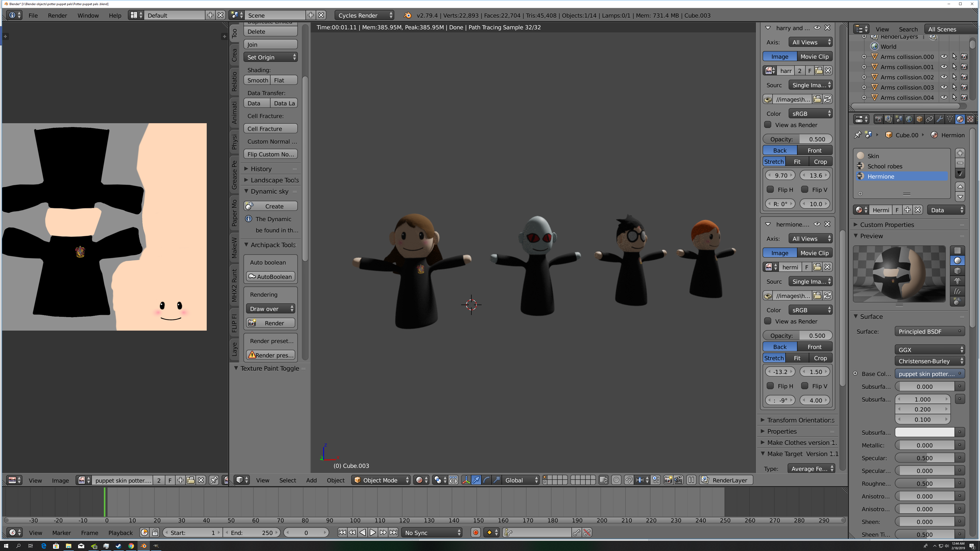Click the record keyframe button in timeline

(x=475, y=533)
